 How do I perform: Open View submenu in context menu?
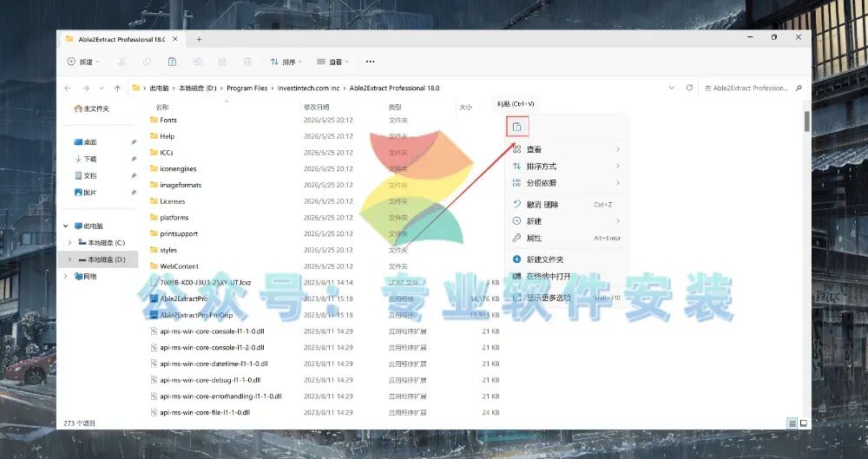(x=566, y=149)
